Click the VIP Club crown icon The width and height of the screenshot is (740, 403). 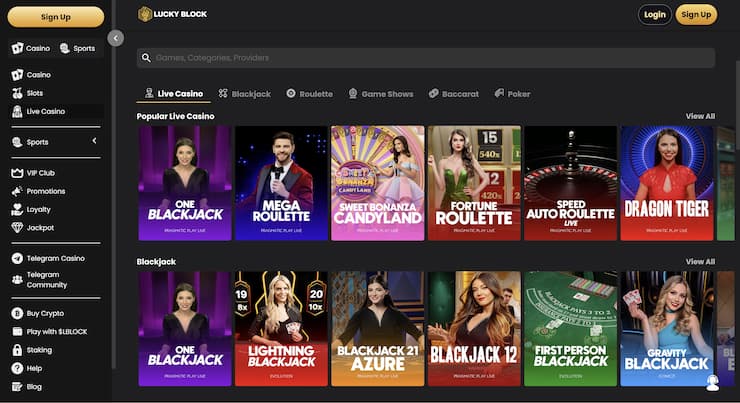(17, 173)
